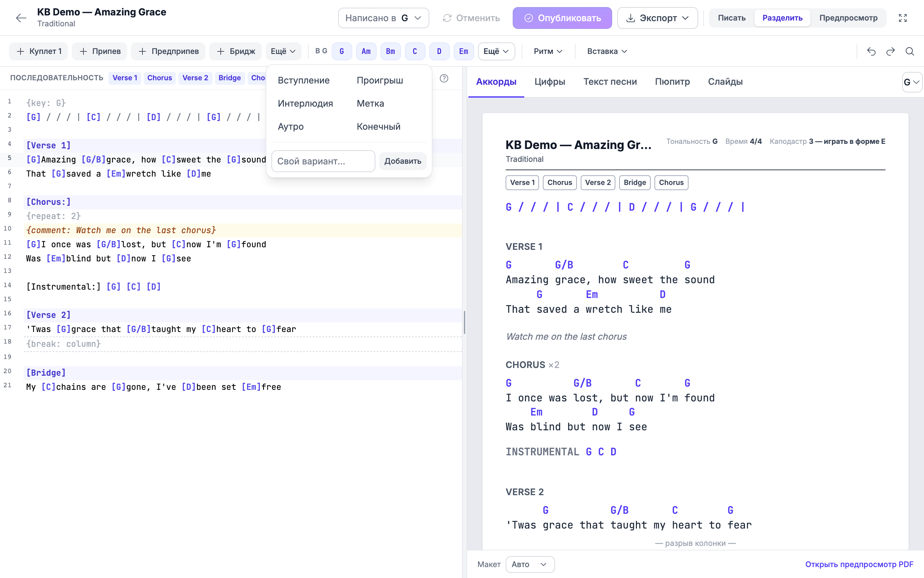
Task: Open the Вставка dropdown
Action: (x=607, y=51)
